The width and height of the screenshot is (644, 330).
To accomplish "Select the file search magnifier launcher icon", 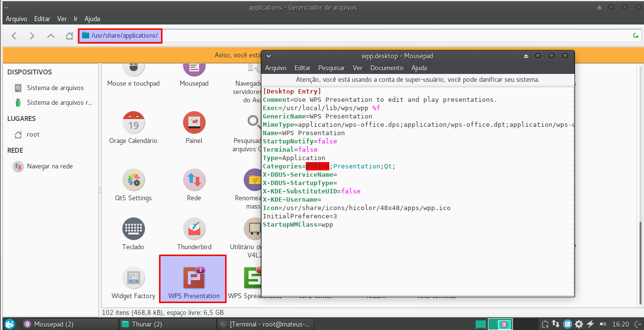I will click(253, 122).
